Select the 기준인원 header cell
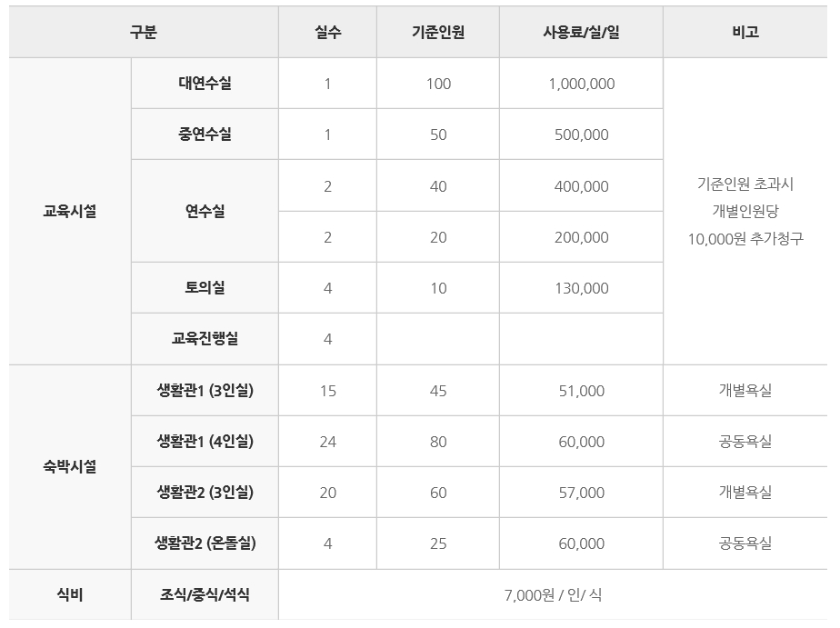Viewport: 840px width, 628px height. coord(437,32)
